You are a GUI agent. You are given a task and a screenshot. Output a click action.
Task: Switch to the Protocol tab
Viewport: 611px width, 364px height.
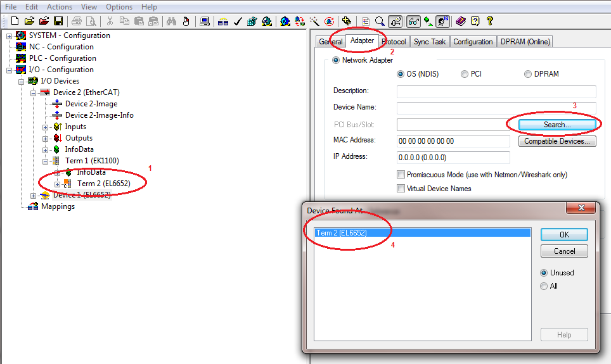coord(394,42)
